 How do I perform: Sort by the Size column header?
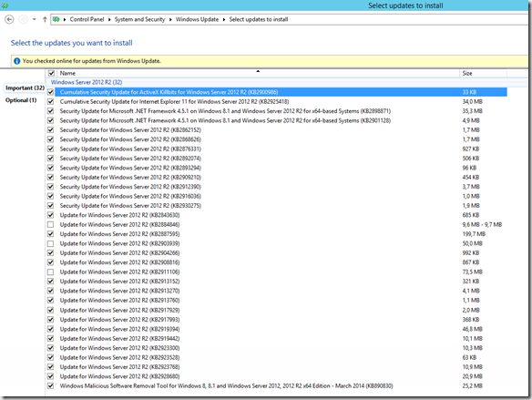[484, 73]
